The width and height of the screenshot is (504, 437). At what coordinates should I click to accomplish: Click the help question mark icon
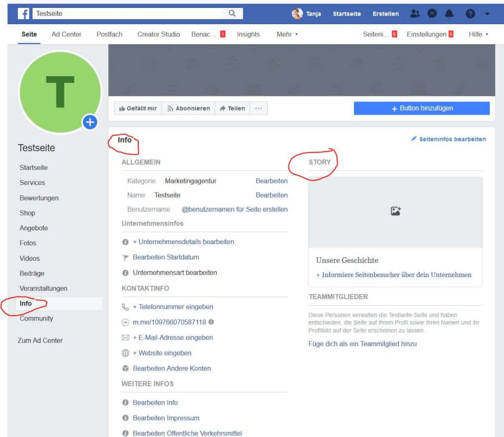(470, 14)
